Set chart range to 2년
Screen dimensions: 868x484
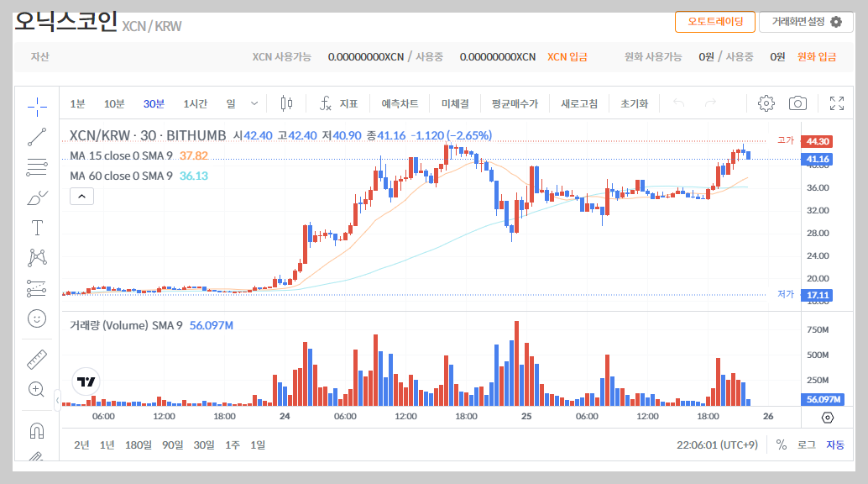(81, 445)
